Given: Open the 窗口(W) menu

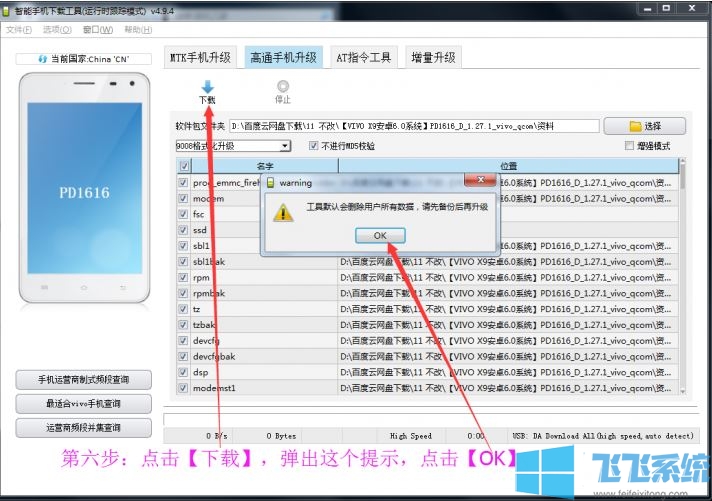Looking at the screenshot, I should pyautogui.click(x=98, y=30).
